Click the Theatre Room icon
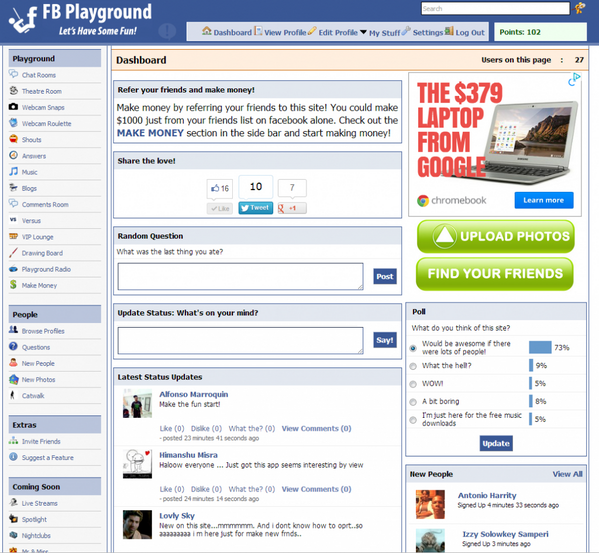The width and height of the screenshot is (599, 553). pos(13,91)
